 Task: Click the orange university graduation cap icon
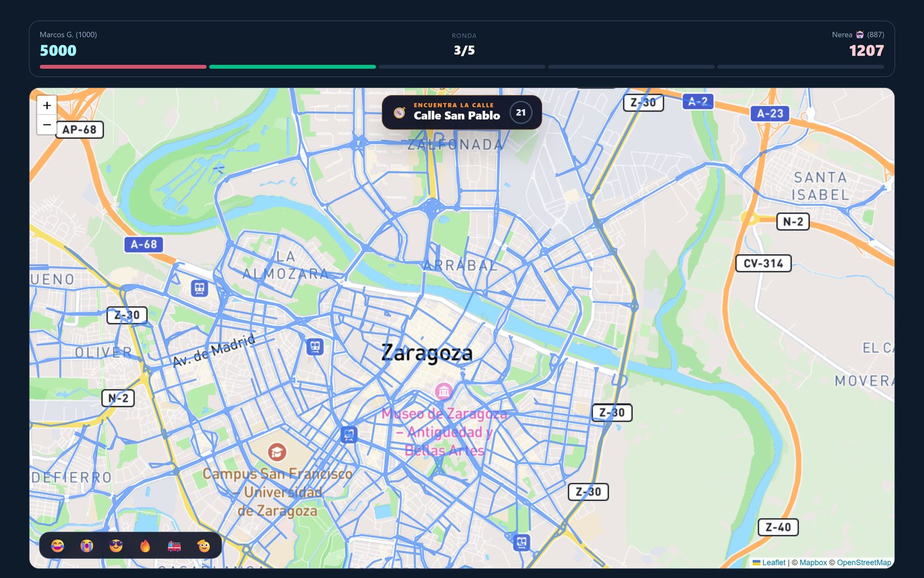277,452
